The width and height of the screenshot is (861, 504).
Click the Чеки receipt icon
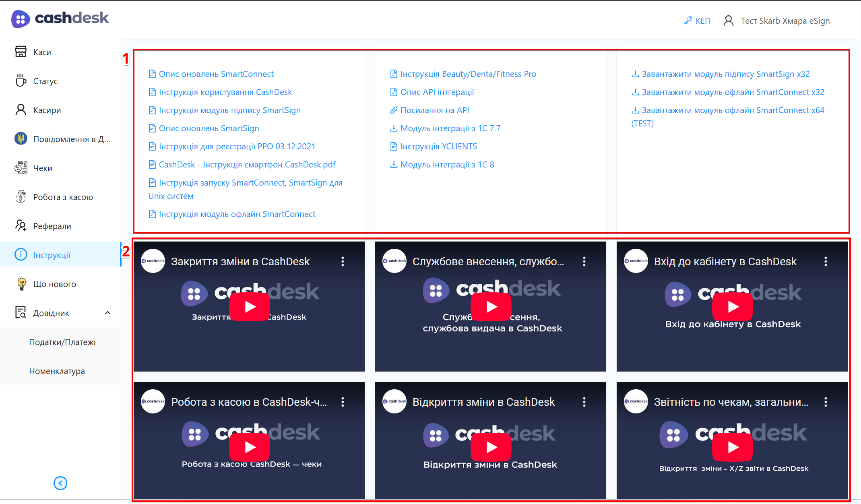(x=21, y=168)
